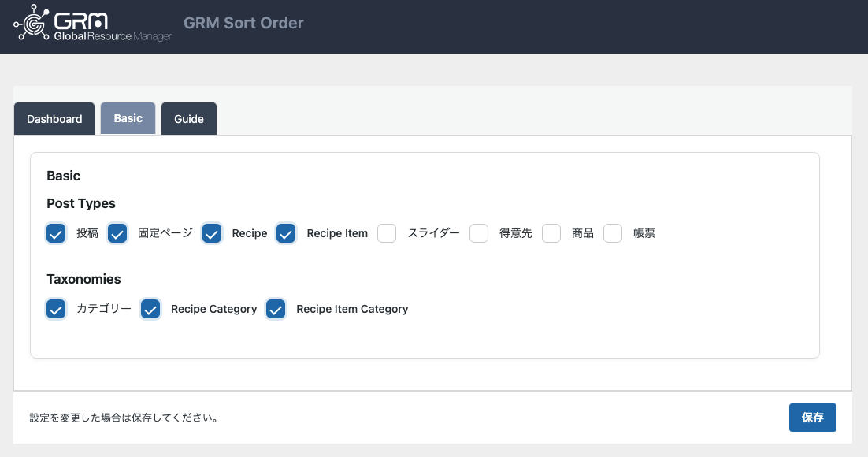Image resolution: width=868 pixels, height=457 pixels.
Task: Toggle the 固定ページ checkbox
Action: point(117,233)
